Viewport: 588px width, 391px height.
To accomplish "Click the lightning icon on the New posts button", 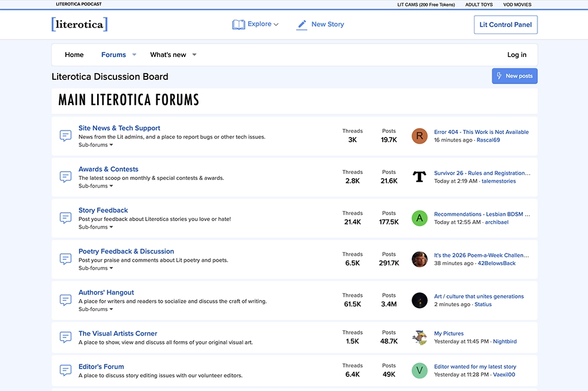I will [x=499, y=76].
